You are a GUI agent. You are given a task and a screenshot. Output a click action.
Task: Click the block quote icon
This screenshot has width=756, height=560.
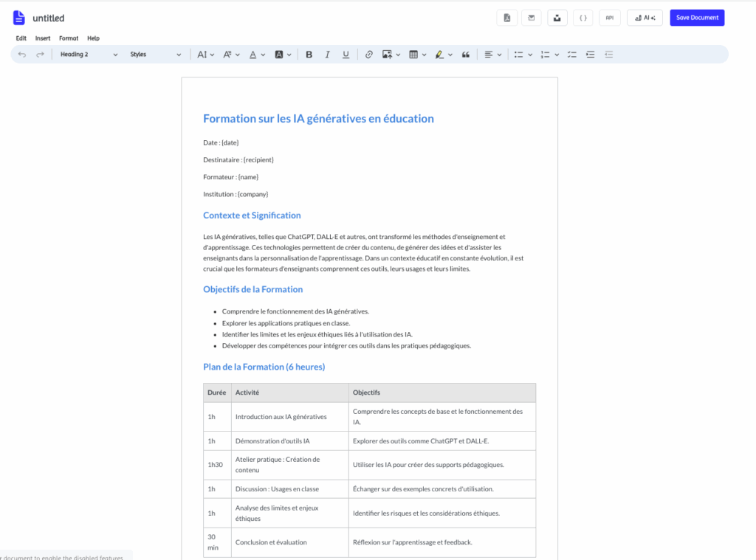click(x=465, y=55)
